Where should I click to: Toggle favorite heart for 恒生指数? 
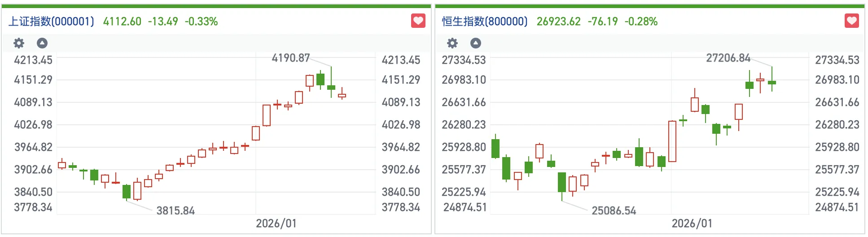click(x=852, y=21)
